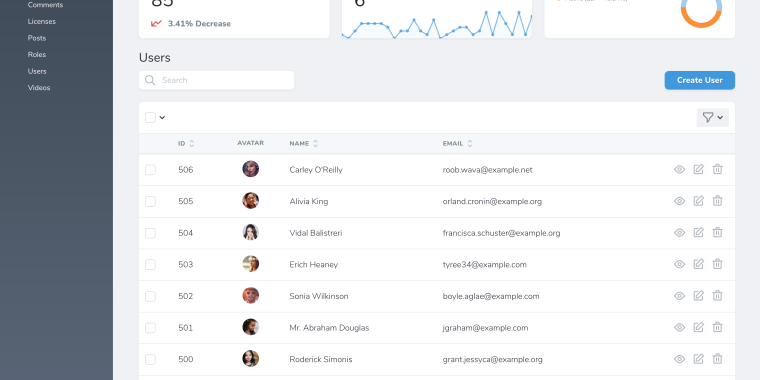
Task: Open the select-all dropdown arrow
Action: pos(162,117)
